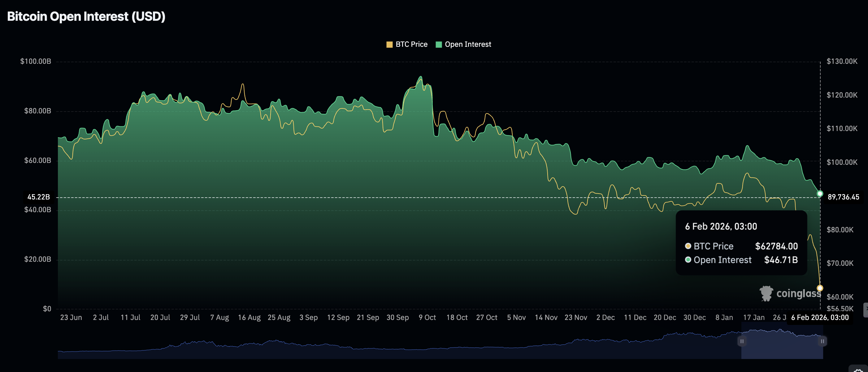Click the 23 Jun date on the x-axis
The height and width of the screenshot is (372, 868).
click(71, 317)
